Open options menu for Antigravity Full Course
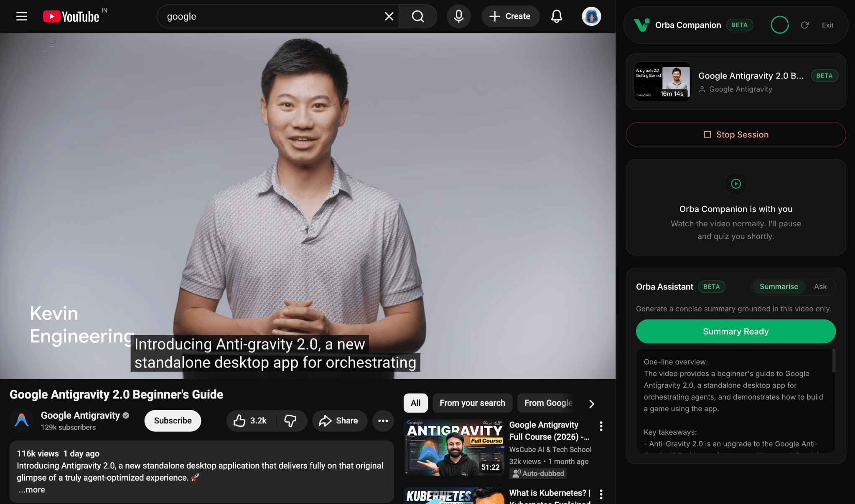Screen dimensions: 855x504 601,426
